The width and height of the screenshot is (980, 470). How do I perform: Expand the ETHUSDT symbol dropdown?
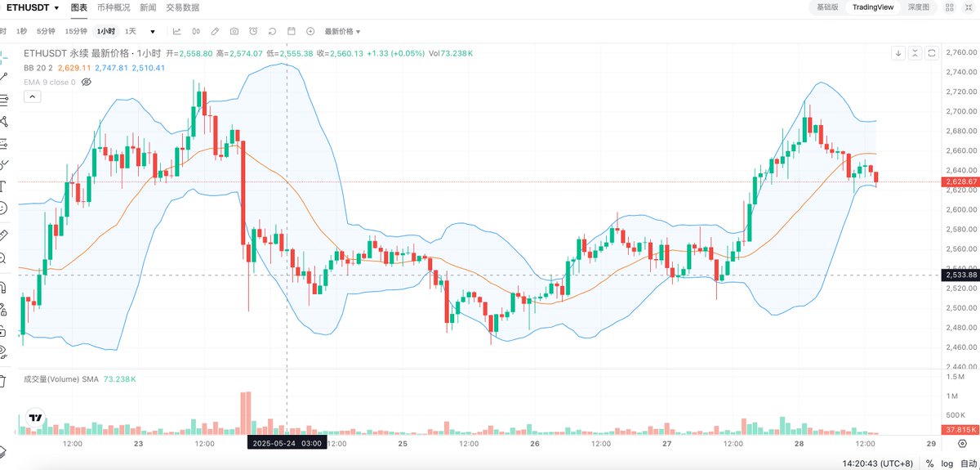[x=56, y=7]
